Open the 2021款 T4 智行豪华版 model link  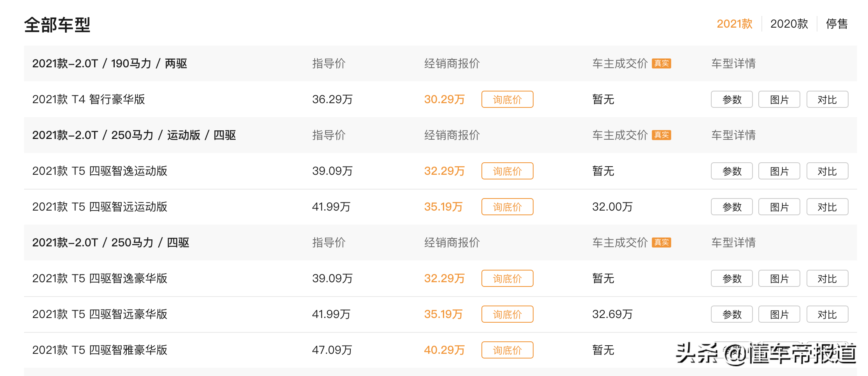click(88, 99)
